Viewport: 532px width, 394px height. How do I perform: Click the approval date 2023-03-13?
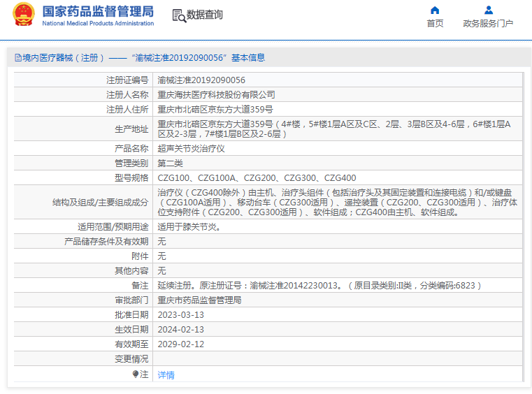tap(181, 314)
